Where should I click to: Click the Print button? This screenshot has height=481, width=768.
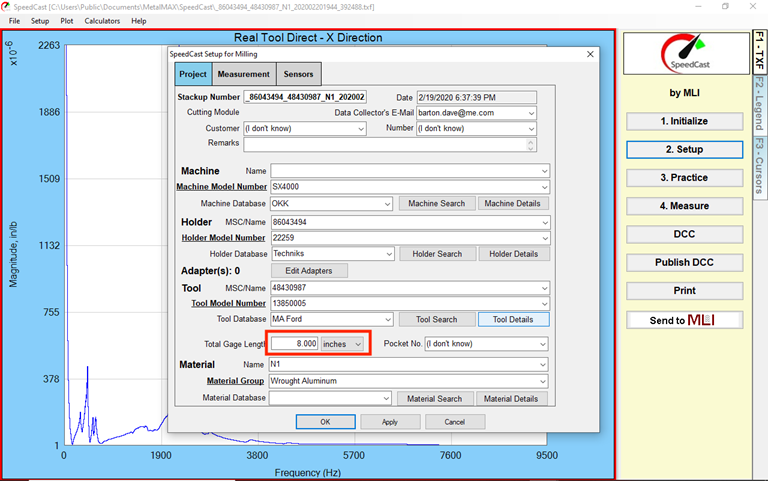[684, 291]
